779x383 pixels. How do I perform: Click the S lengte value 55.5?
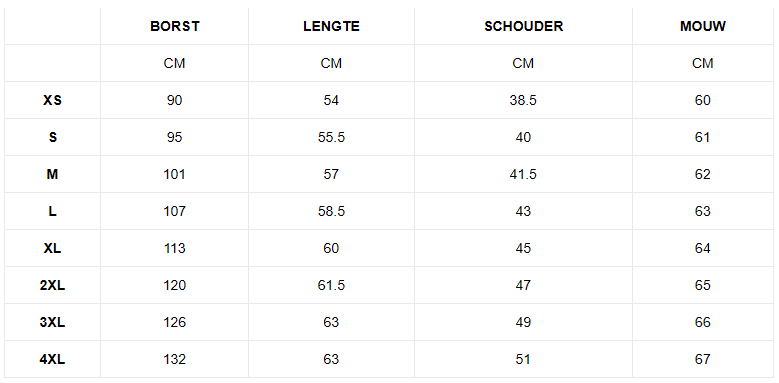pos(331,137)
